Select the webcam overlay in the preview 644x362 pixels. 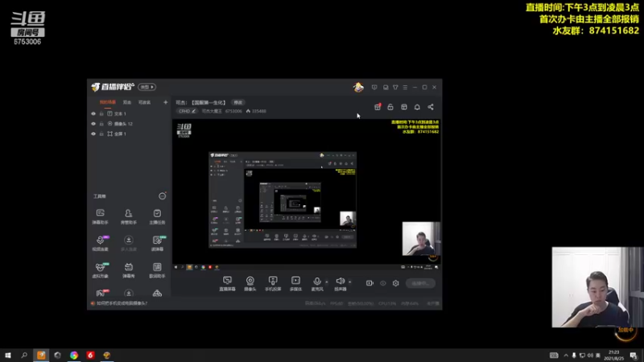[x=421, y=239]
